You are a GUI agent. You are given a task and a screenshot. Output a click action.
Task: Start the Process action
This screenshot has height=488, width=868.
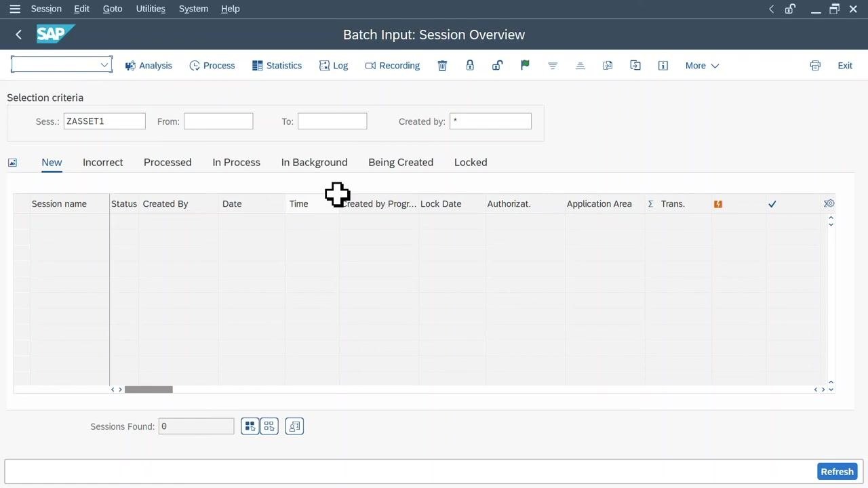(212, 66)
